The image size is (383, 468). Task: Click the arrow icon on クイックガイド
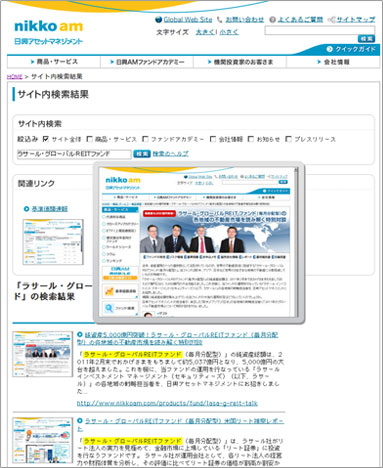pos(330,49)
